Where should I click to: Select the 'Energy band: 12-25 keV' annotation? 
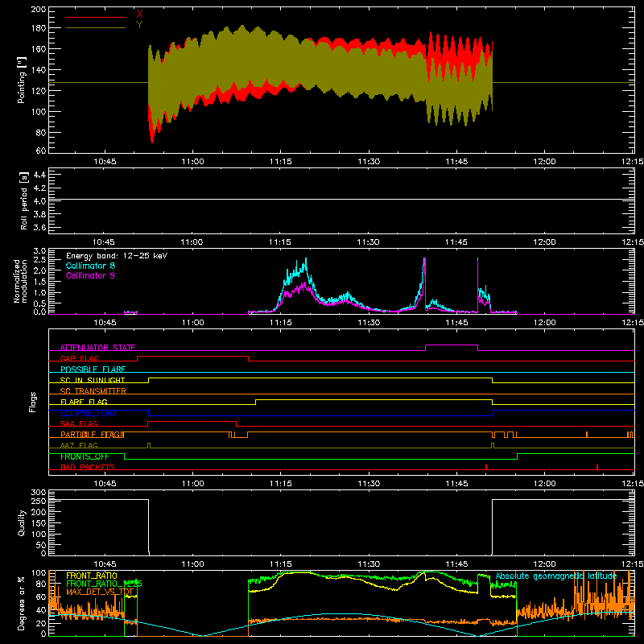point(117,256)
